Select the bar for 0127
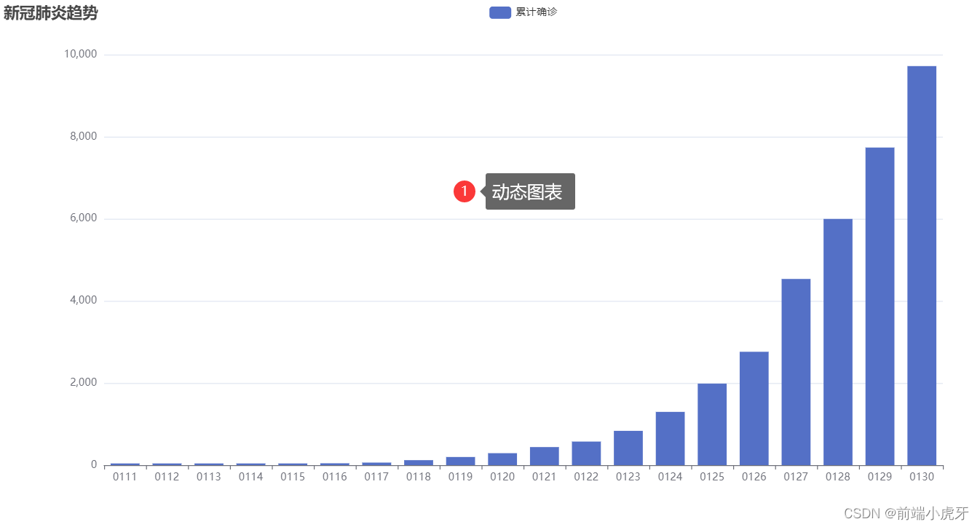 [796, 372]
